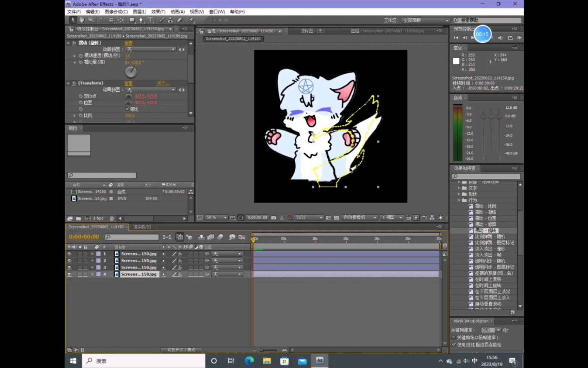Image resolution: width=588 pixels, height=368 pixels.
Task: Click the current time 0:00:00:00 in timeline
Action: pyautogui.click(x=84, y=237)
